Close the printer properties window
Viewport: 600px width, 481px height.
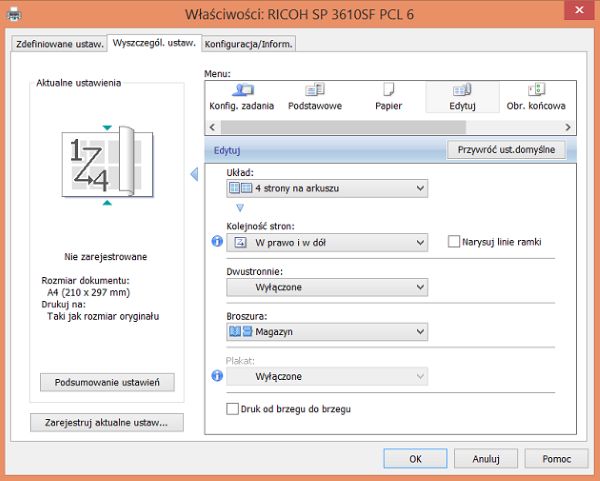pos(580,10)
